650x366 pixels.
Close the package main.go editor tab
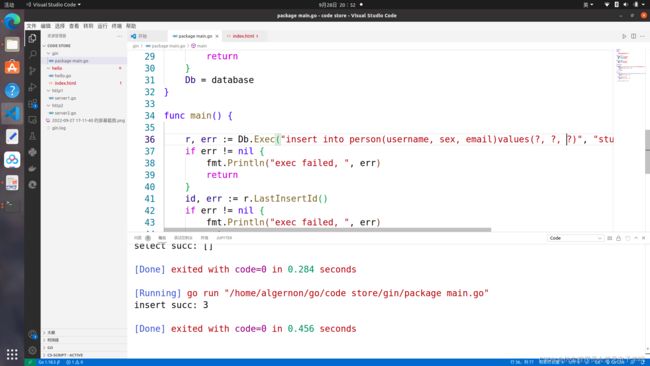tap(217, 36)
